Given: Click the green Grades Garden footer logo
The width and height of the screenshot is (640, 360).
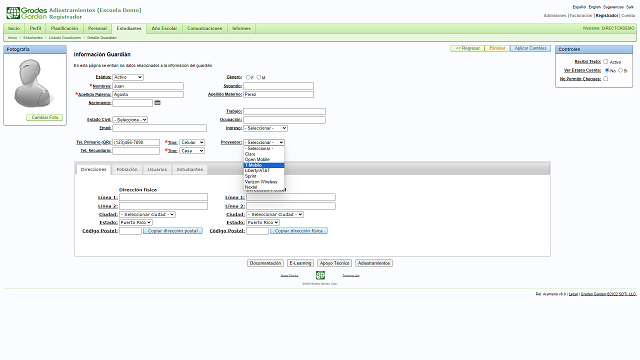Looking at the screenshot, I should tap(320, 276).
